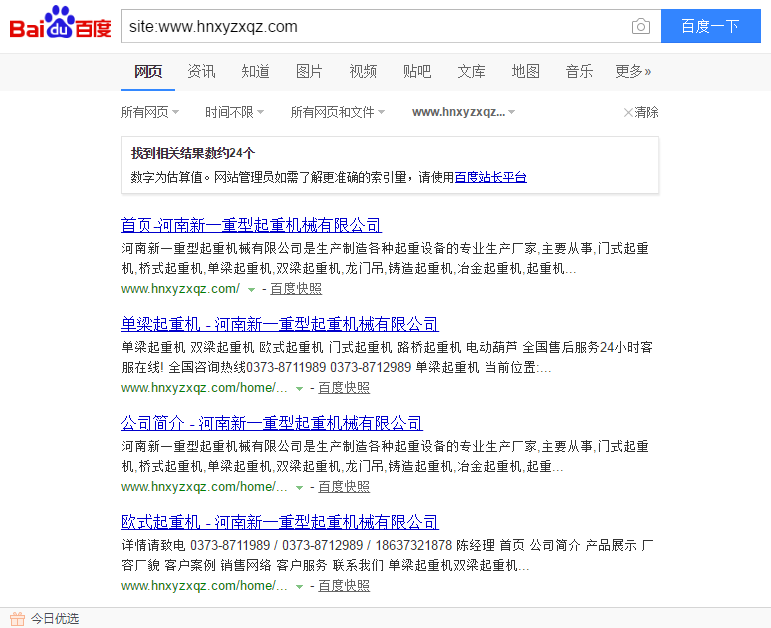Open 百度快照 for the 首页 result
Screen dimensions: 771x628
(296, 289)
